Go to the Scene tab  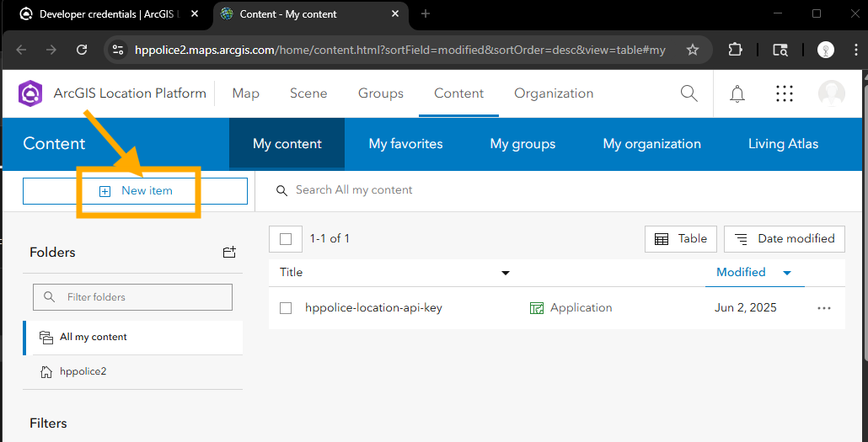tap(308, 93)
